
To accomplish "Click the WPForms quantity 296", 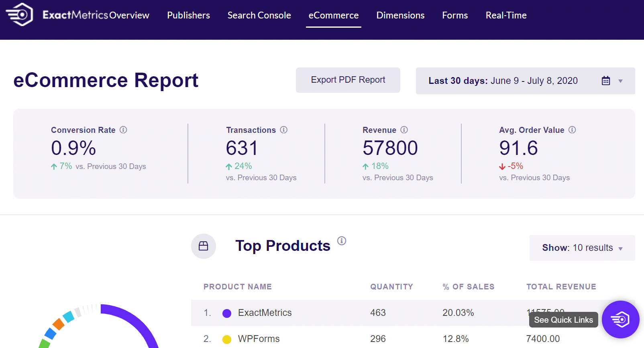I will pos(378,339).
